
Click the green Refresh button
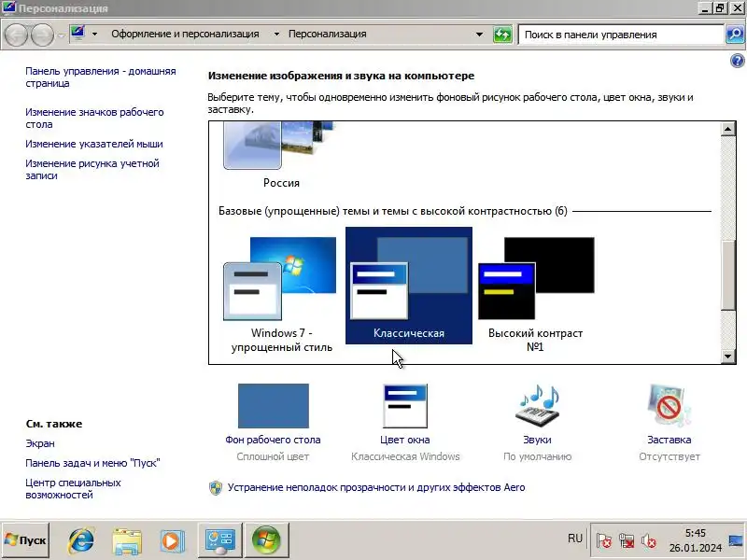click(x=502, y=35)
